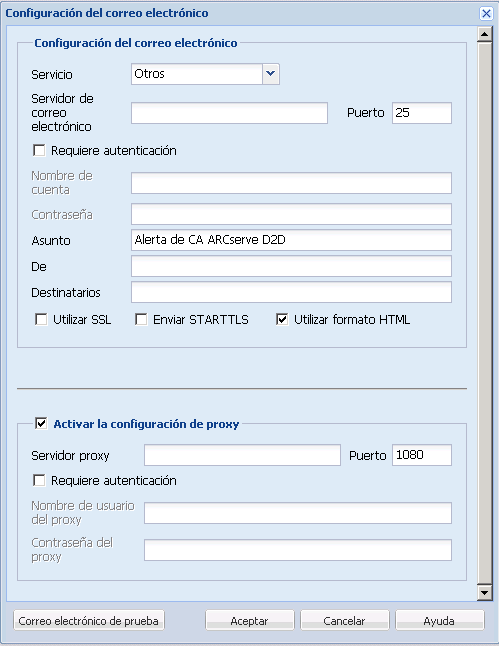Enable email Requiere autenticación checkbox

pos(39,150)
